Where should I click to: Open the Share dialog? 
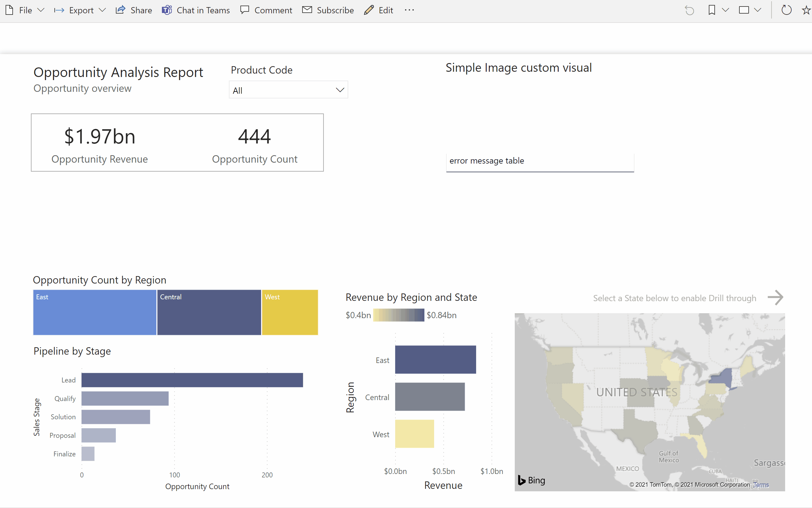(x=133, y=10)
